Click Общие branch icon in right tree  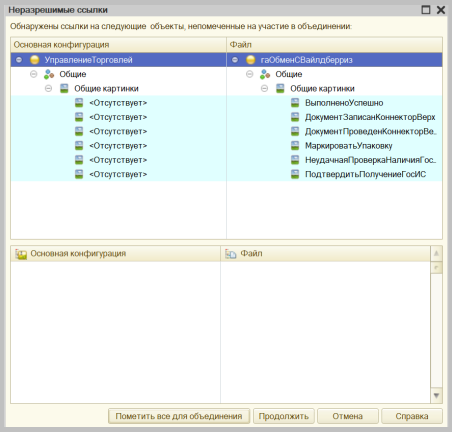[265, 74]
